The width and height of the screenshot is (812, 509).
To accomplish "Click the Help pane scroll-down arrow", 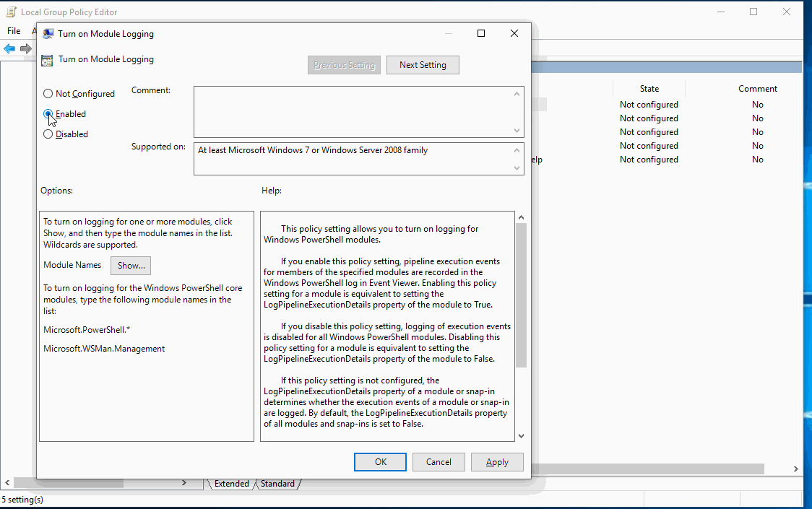I will pos(521,435).
